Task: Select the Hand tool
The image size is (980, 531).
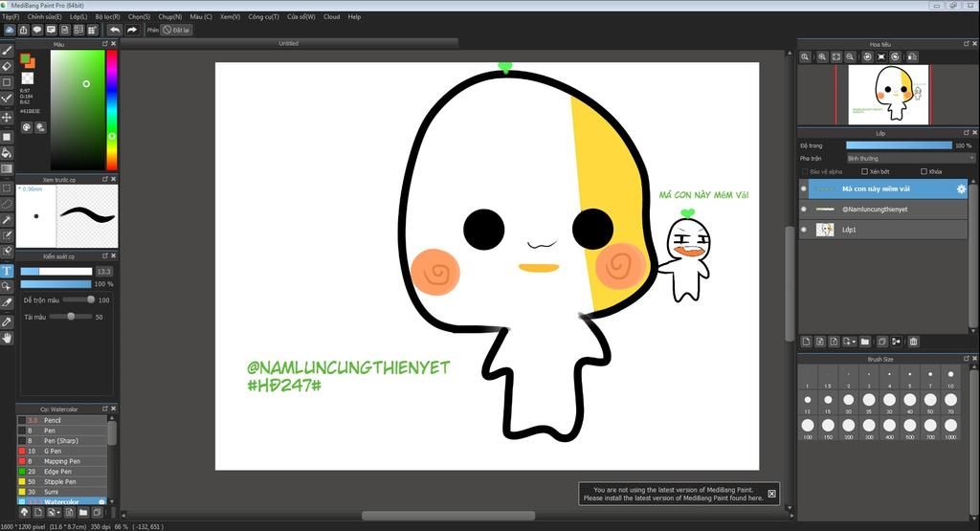Action: click(7, 338)
